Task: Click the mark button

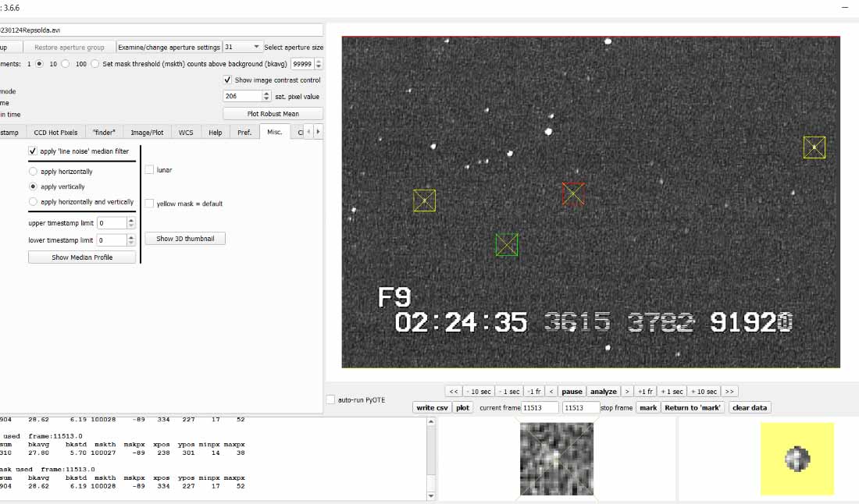Action: (648, 408)
